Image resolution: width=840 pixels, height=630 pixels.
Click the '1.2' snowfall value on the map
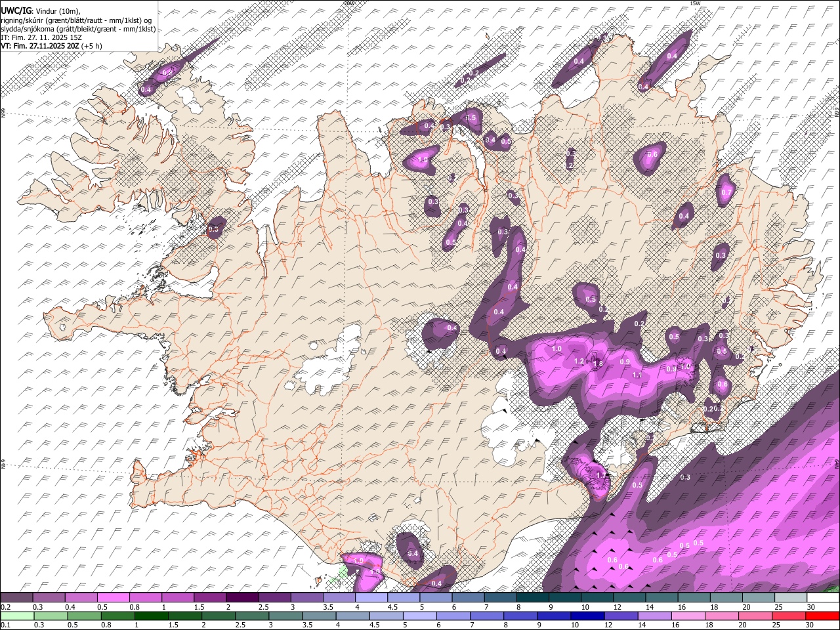(579, 361)
